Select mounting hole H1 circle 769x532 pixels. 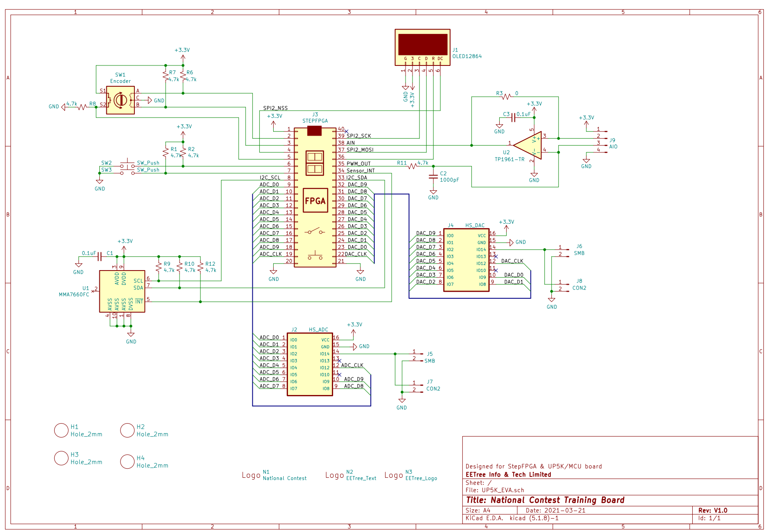[x=61, y=430]
